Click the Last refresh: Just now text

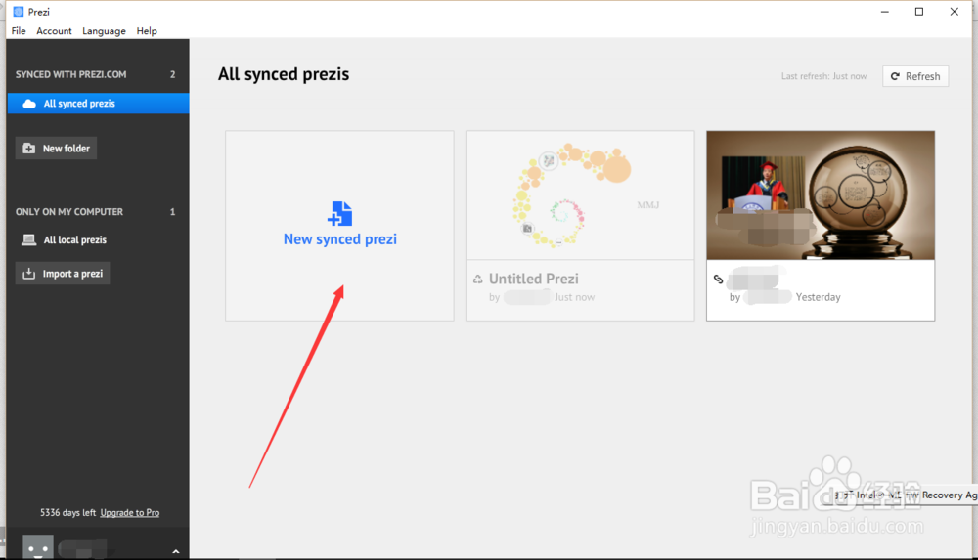coord(823,76)
